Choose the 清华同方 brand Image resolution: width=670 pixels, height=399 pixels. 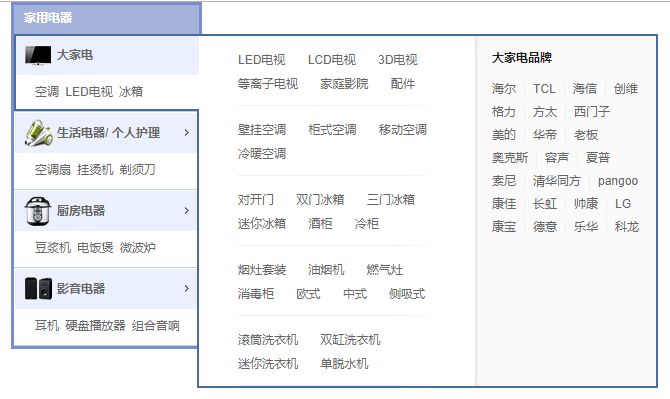tap(556, 181)
